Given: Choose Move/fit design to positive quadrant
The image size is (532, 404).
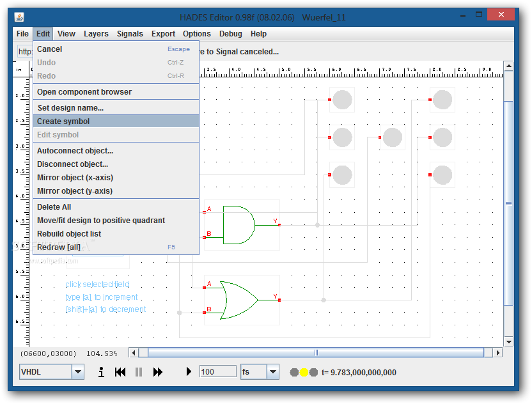Looking at the screenshot, I should [116, 221].
